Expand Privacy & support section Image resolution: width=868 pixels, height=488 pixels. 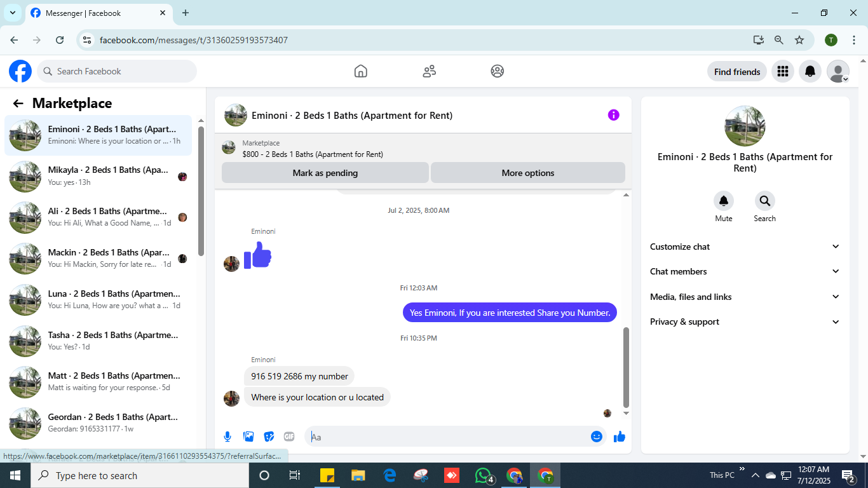(x=745, y=322)
